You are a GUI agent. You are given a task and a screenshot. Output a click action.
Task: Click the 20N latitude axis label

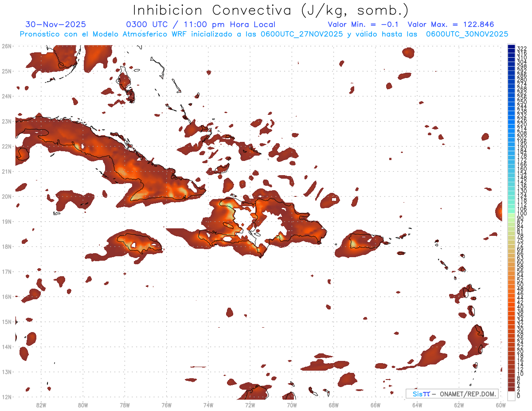[x=7, y=196]
